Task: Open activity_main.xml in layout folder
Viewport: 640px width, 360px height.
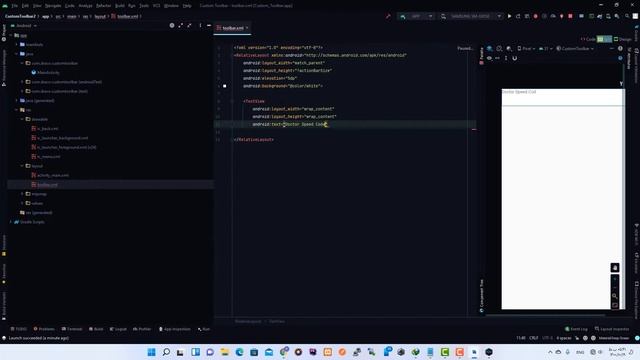Action: (x=53, y=175)
